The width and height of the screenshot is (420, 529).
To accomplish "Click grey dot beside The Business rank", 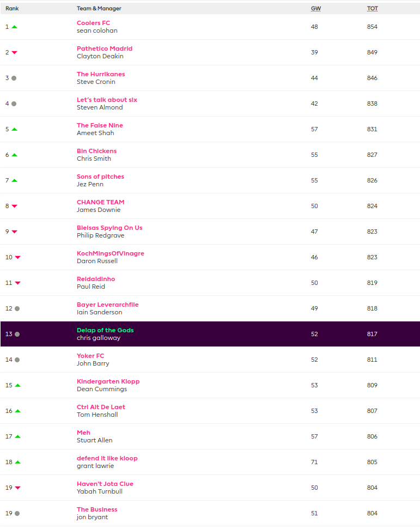I will [x=17, y=513].
